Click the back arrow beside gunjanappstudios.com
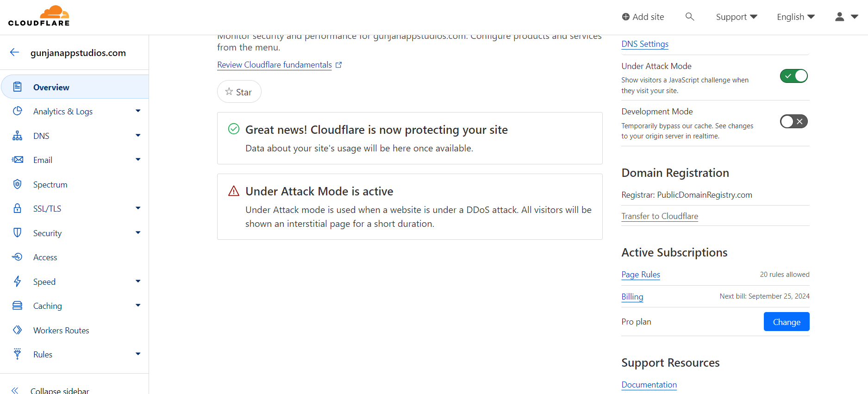This screenshot has width=868, height=394. [x=15, y=52]
